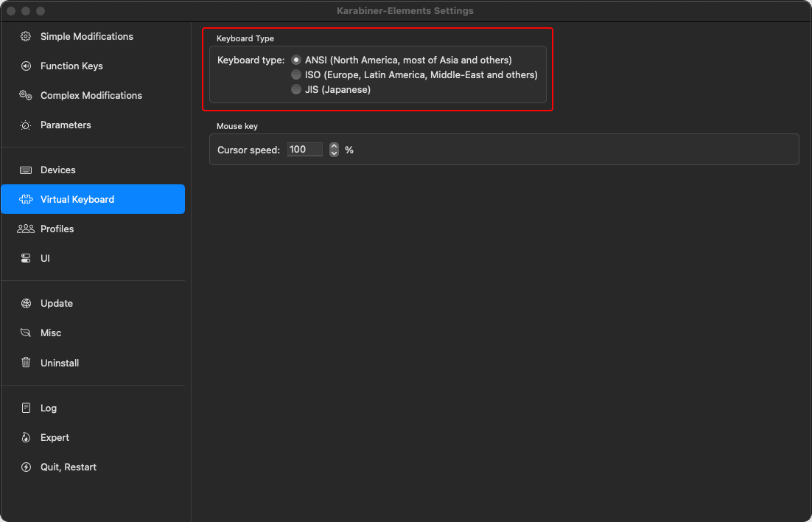Open the Log section label
The height and width of the screenshot is (522, 812).
[x=49, y=408]
